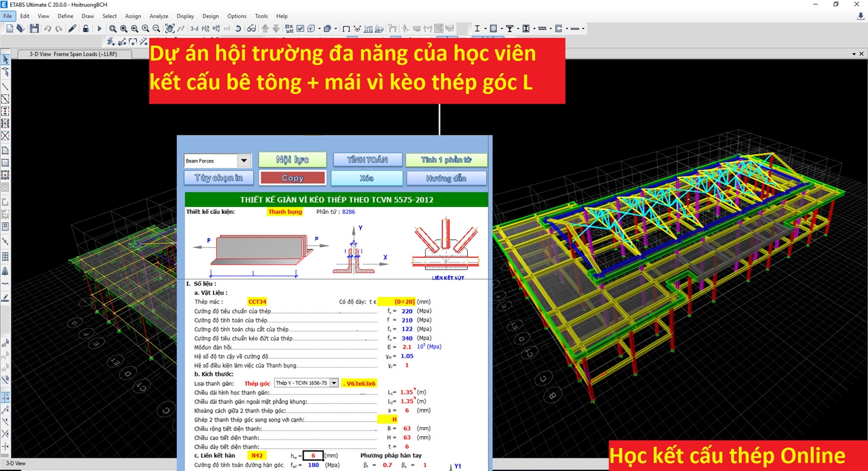
Task: Expand the Thép V - TCVN 1656-75 dropdown
Action: pos(334,383)
